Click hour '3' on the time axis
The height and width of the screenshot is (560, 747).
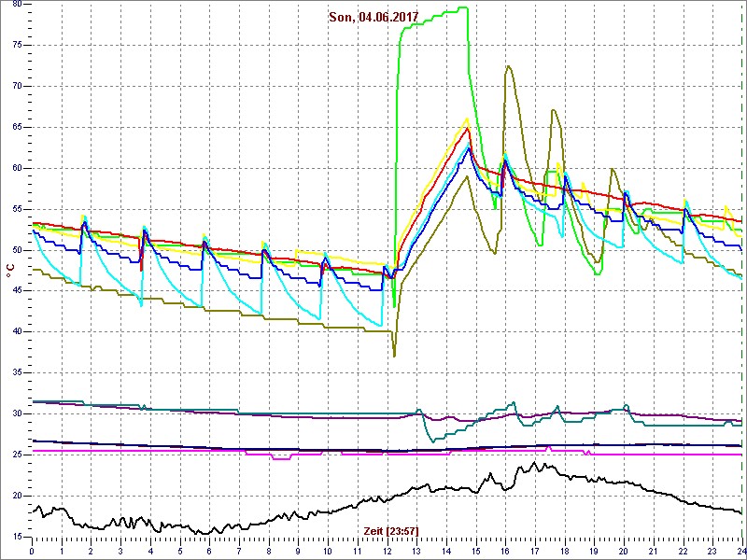120,551
